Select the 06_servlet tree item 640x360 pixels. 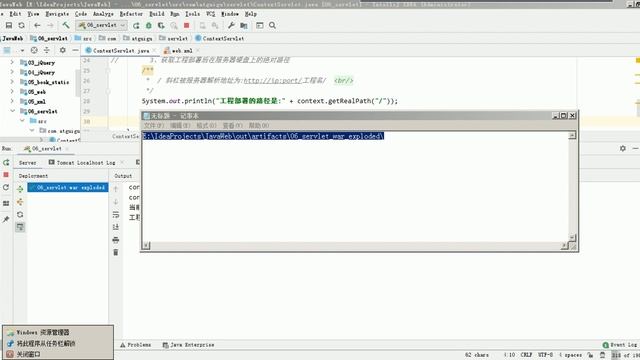(42, 111)
